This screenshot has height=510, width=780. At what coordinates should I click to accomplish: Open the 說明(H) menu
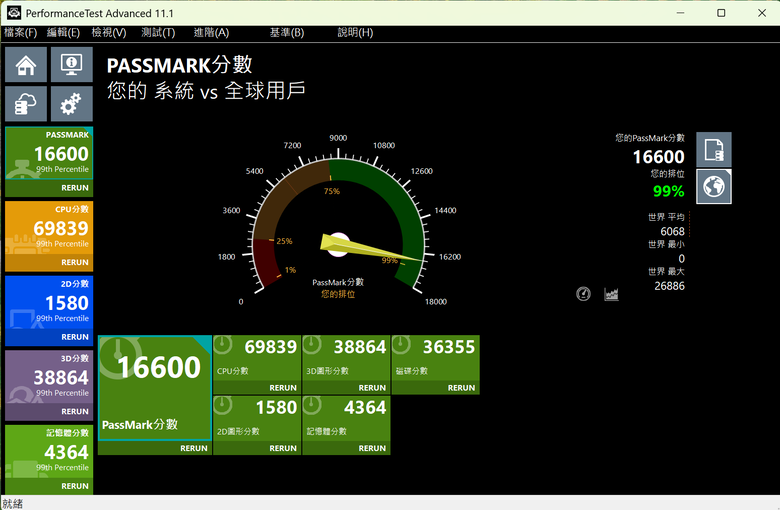point(355,33)
